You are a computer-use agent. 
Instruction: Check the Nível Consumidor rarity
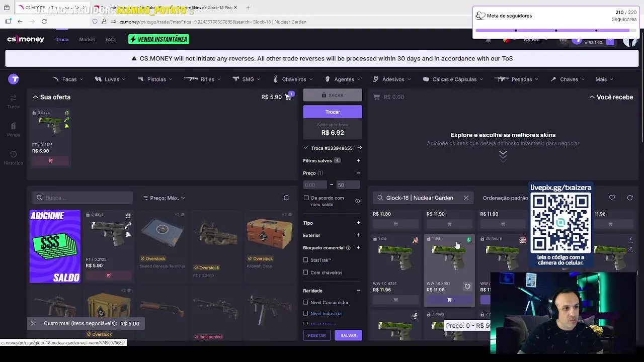pos(305,303)
